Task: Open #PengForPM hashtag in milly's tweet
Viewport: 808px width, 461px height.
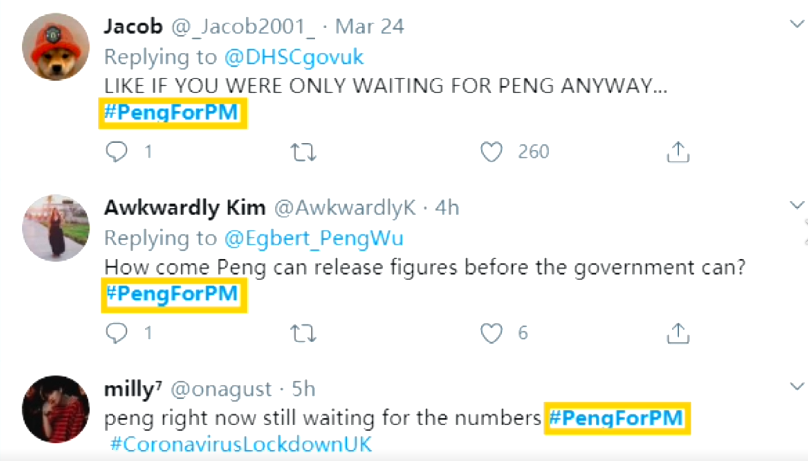Action: (x=616, y=418)
